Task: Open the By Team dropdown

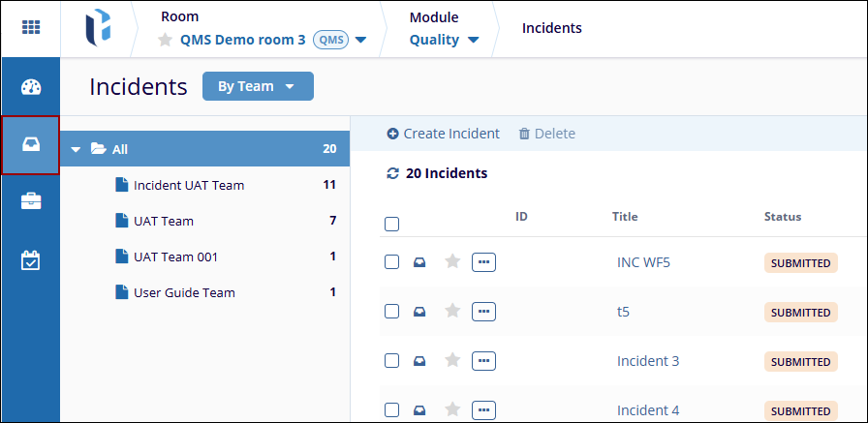Action: point(258,86)
